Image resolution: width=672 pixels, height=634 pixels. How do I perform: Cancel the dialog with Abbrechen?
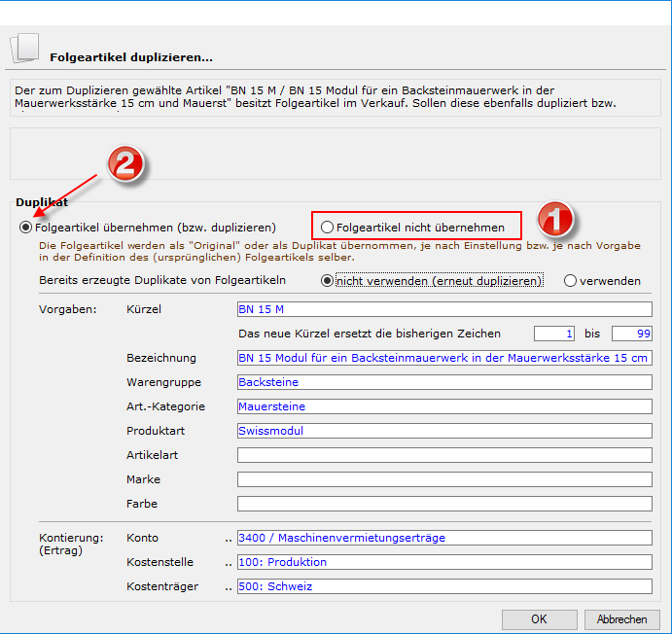point(621,619)
